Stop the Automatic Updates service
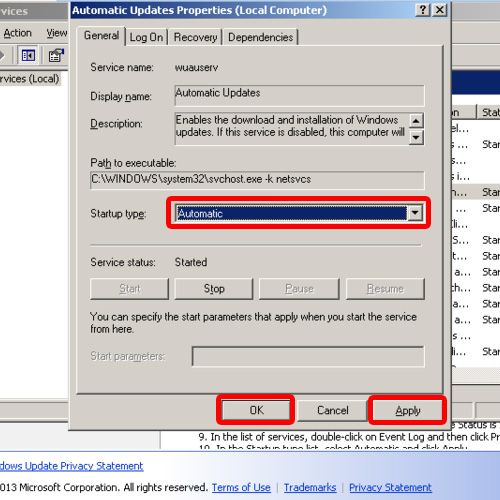Image resolution: width=500 pixels, height=500 pixels. [214, 289]
